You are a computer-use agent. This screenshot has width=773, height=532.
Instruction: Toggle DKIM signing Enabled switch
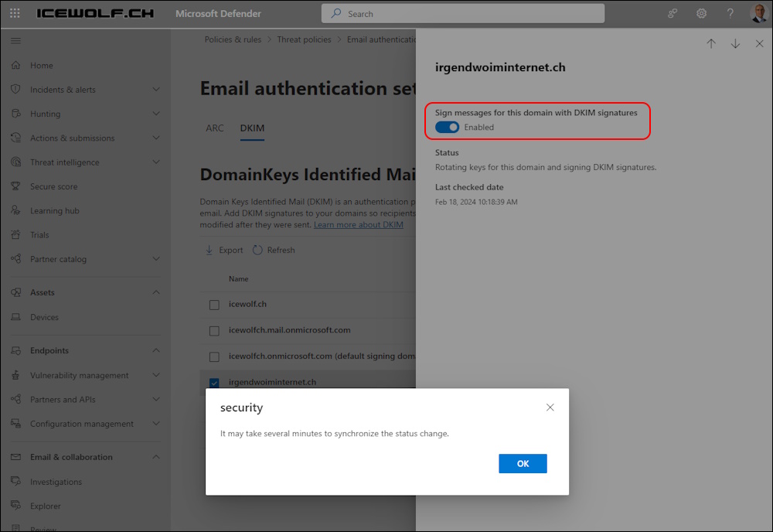coord(447,128)
